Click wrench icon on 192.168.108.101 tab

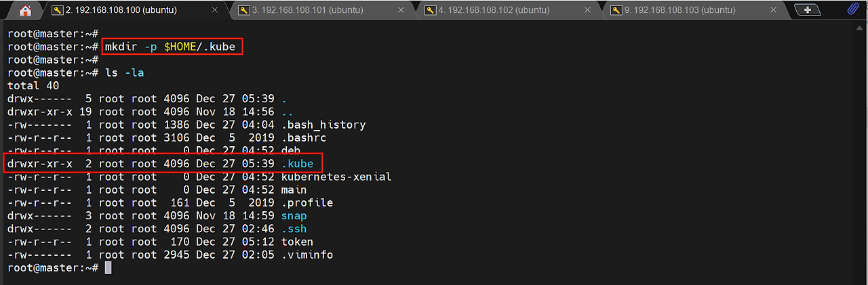coord(243,10)
